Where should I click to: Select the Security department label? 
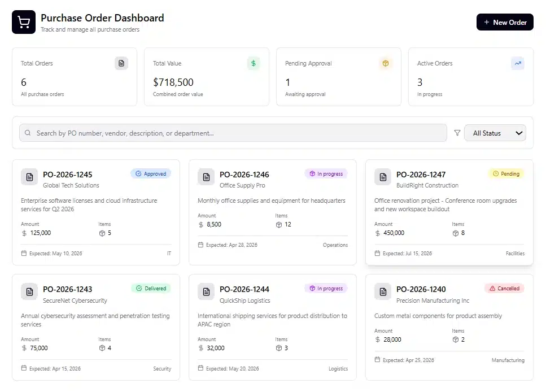(x=163, y=368)
